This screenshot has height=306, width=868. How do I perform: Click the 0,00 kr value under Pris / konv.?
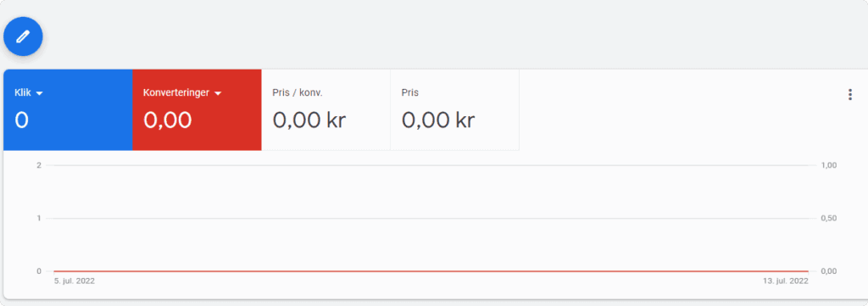pos(309,120)
